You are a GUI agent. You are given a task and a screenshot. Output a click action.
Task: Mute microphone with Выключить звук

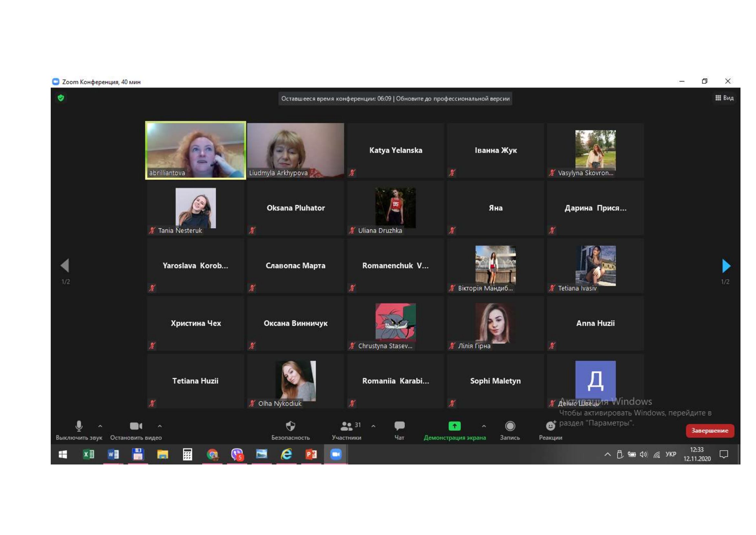[x=79, y=426]
